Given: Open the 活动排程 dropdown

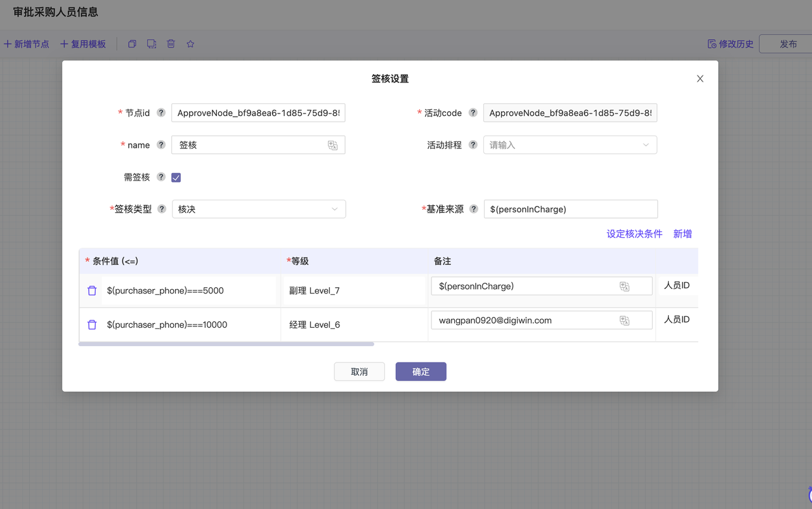Looking at the screenshot, I should tap(570, 145).
